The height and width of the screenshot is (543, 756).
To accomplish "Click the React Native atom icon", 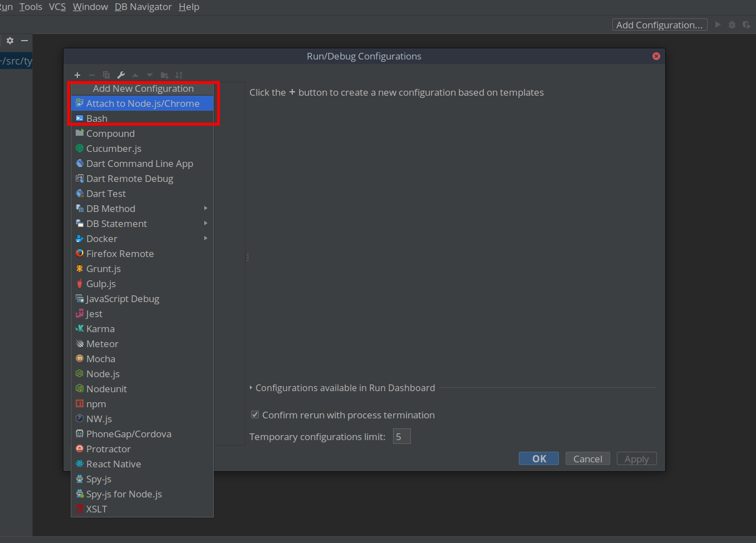I will [x=80, y=464].
